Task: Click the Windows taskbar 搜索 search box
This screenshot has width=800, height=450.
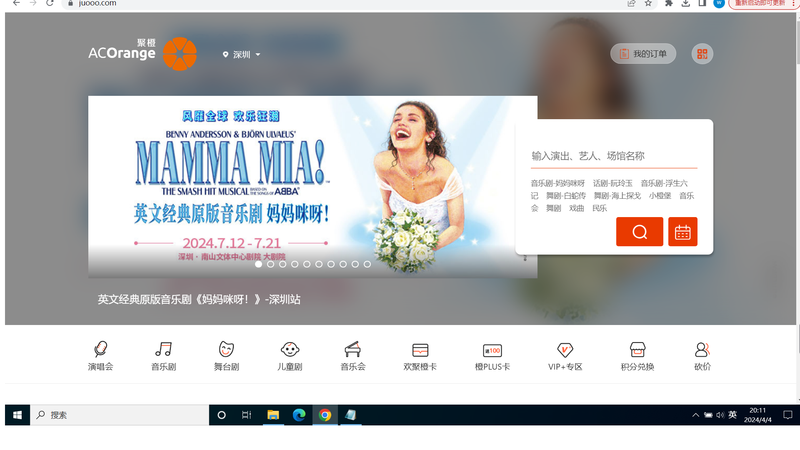Action: pyautogui.click(x=119, y=415)
